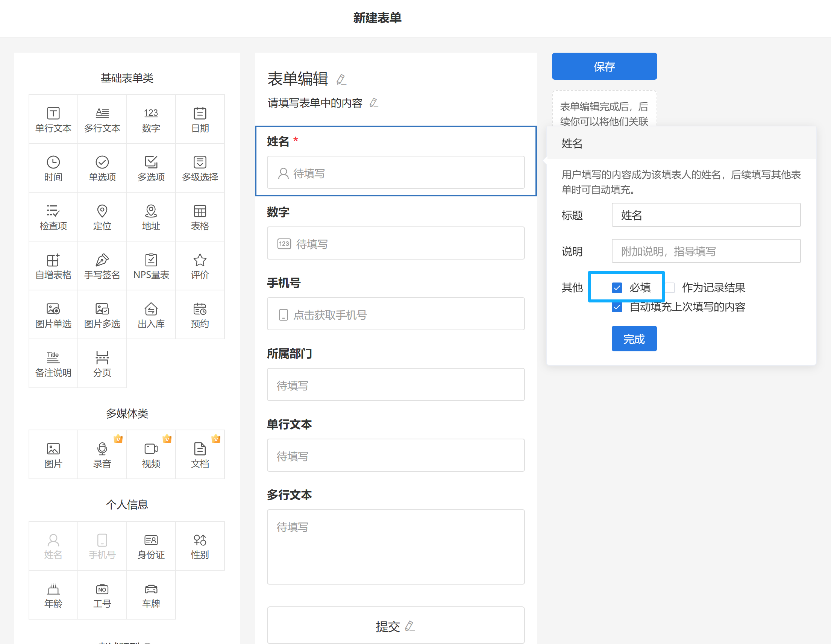Click pencil icon beside form title
831x644 pixels.
coord(341,79)
